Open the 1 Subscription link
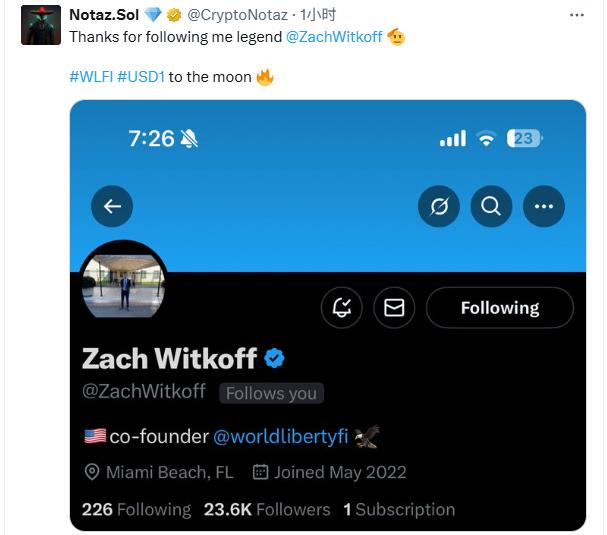Image resolution: width=607 pixels, height=535 pixels. (x=399, y=509)
